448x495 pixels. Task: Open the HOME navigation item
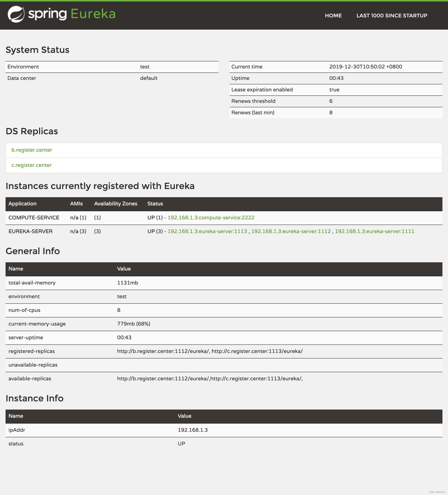click(x=333, y=16)
